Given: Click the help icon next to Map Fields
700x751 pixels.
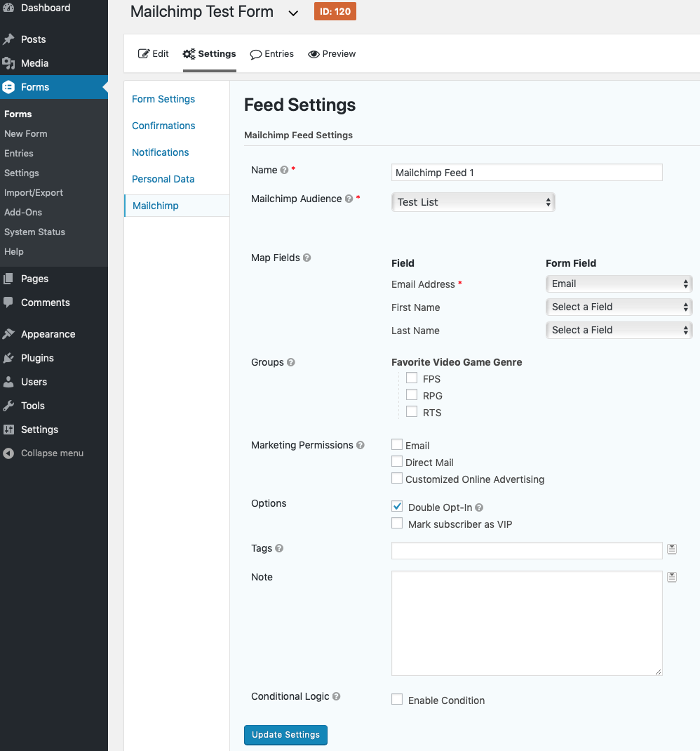Looking at the screenshot, I should [x=307, y=258].
